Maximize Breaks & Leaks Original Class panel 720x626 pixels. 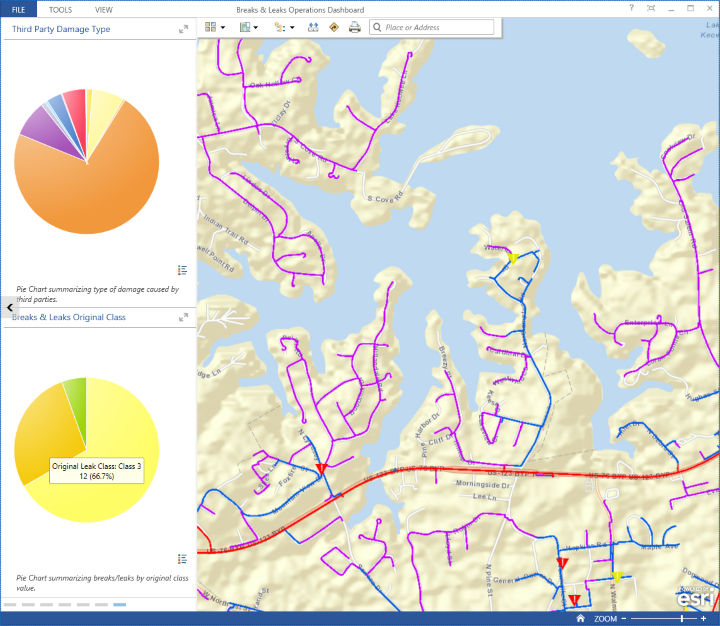(x=183, y=317)
